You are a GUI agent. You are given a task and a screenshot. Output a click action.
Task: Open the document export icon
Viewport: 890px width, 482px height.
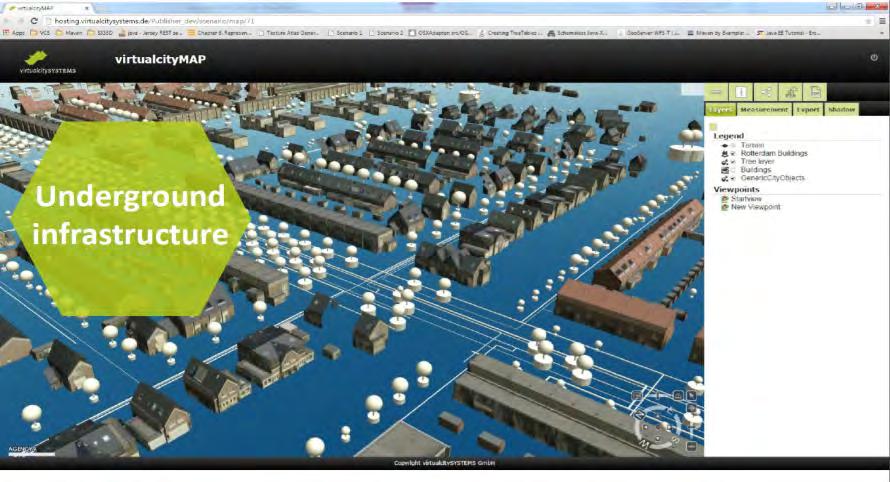pyautogui.click(x=816, y=92)
